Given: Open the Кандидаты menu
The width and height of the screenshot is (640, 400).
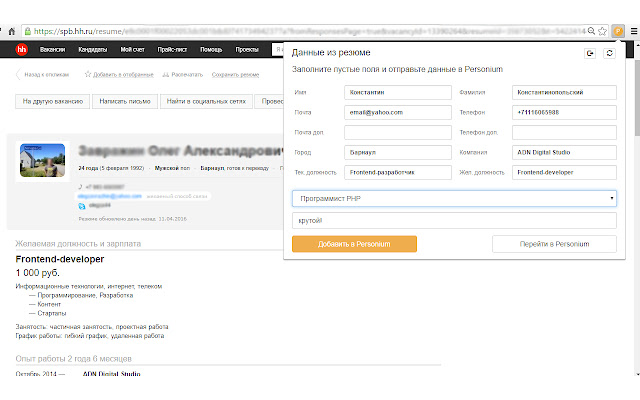Looking at the screenshot, I should 93,49.
